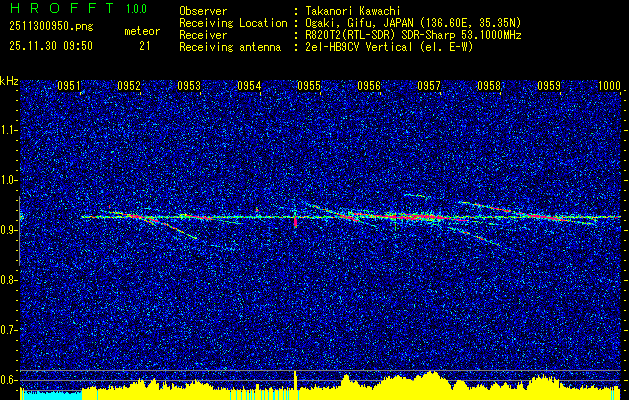Click the red vertical meteor echo near 0955
The image size is (629, 400).
point(296,222)
